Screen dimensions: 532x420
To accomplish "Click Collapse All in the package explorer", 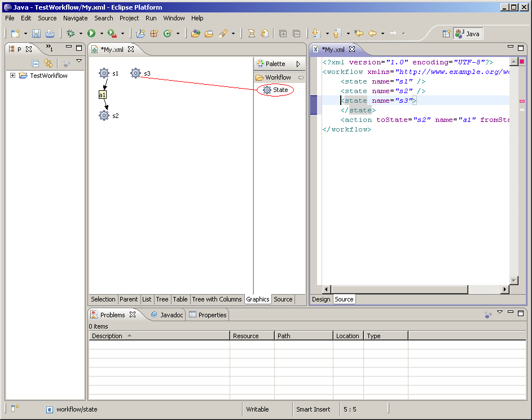I will 36,64.
